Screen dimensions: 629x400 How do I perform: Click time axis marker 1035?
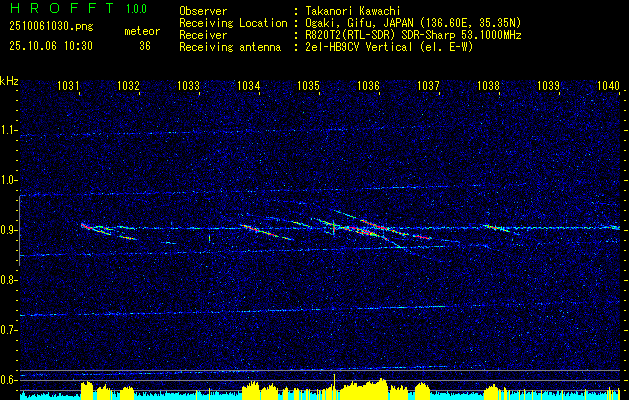pyautogui.click(x=308, y=85)
